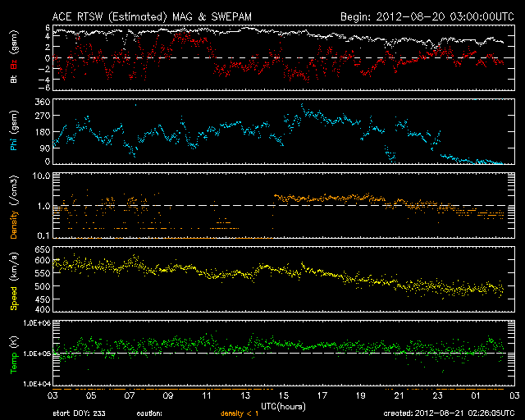The height and width of the screenshot is (420, 525).
Task: Click the UTC(hours) x-axis label
Action: pyautogui.click(x=283, y=407)
